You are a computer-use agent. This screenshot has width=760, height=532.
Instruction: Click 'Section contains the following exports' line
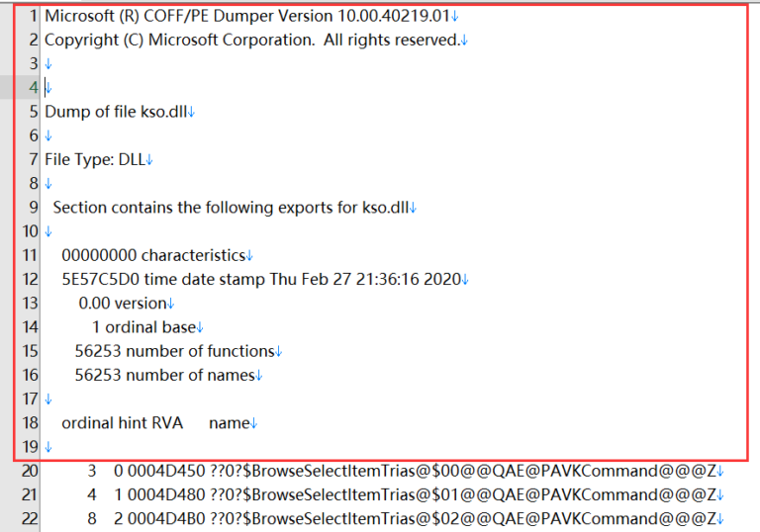point(231,208)
